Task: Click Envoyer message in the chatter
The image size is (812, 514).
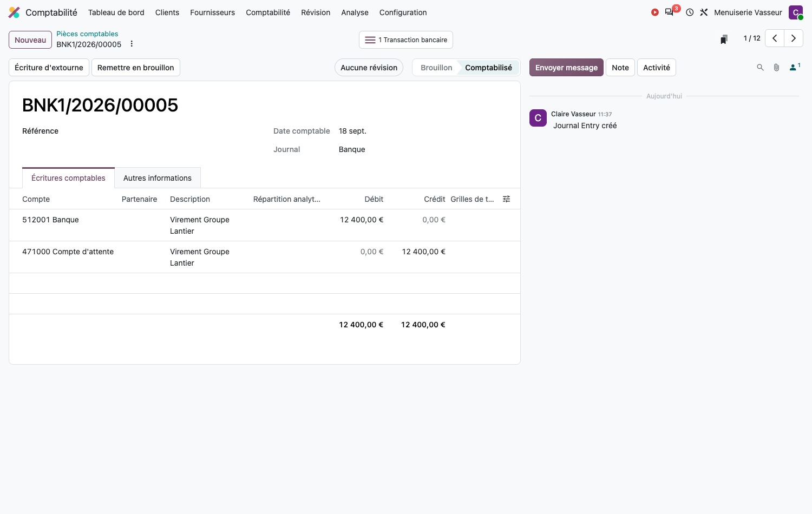Action: (566, 68)
